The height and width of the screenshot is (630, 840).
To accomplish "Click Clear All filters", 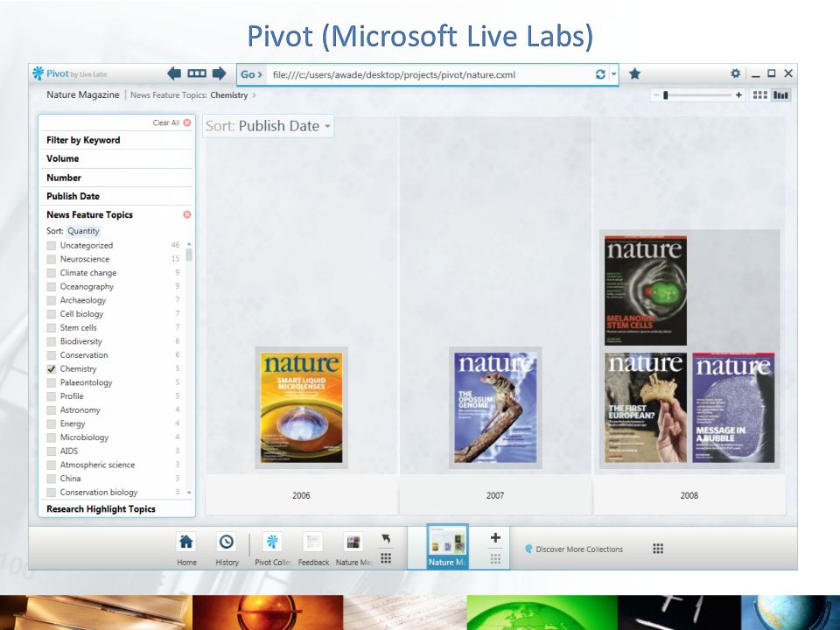I will click(171, 122).
